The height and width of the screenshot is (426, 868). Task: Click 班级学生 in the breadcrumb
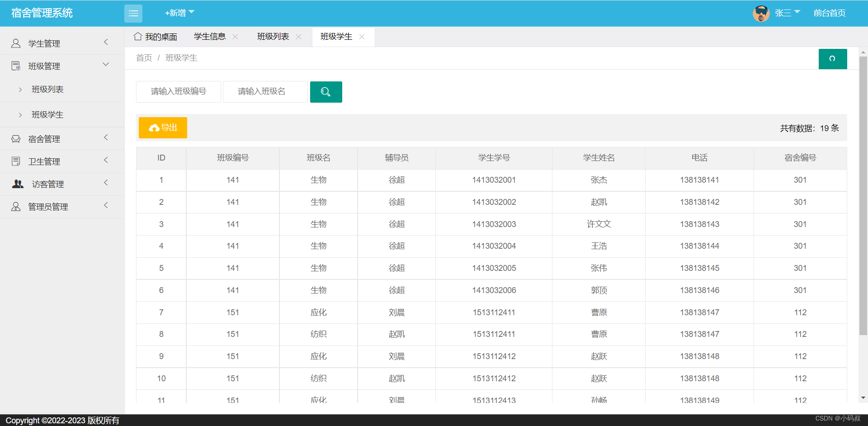181,58
